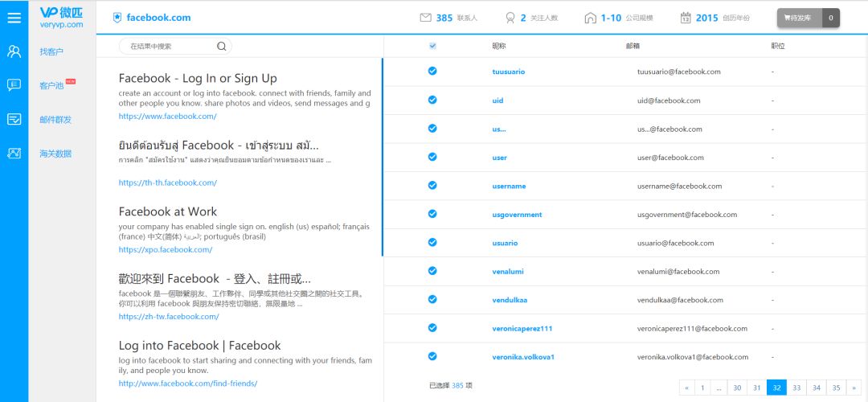Uncheck the vendulkaa row checkbox
The height and width of the screenshot is (402, 868).
[432, 299]
